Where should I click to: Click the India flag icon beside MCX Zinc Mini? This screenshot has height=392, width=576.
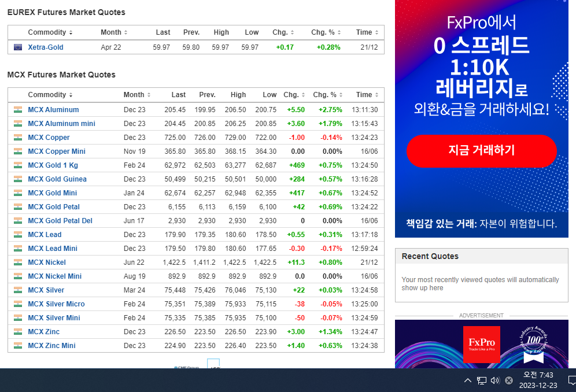click(17, 346)
